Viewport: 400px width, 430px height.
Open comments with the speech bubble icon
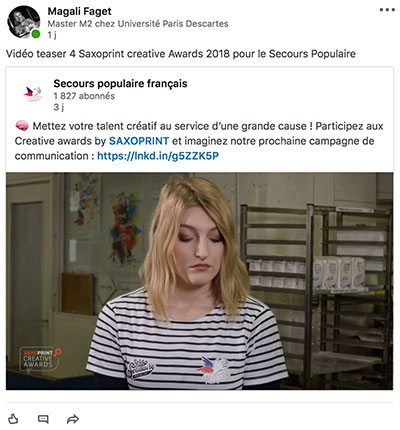coord(43,419)
